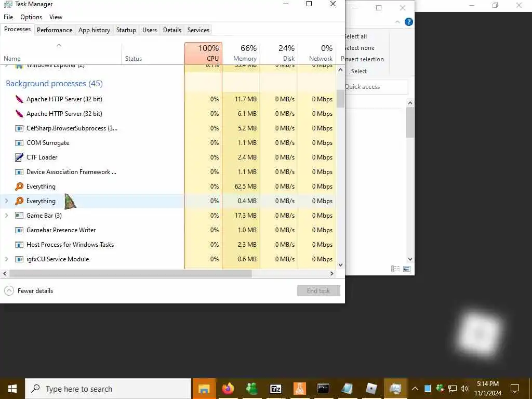Open the View menu

(56, 17)
